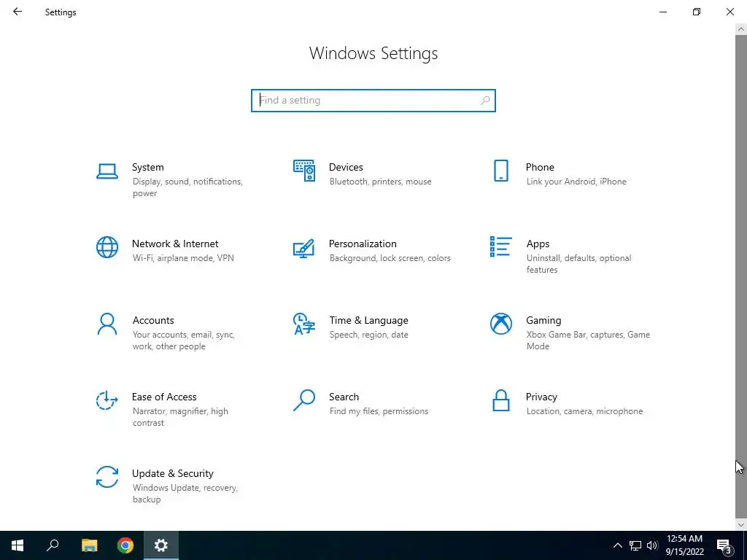
Task: Select the Search magnifier category icon
Action: click(x=304, y=400)
